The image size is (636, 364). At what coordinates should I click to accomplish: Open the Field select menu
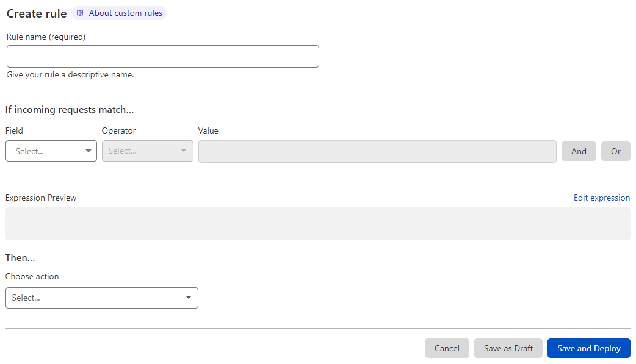click(x=51, y=151)
